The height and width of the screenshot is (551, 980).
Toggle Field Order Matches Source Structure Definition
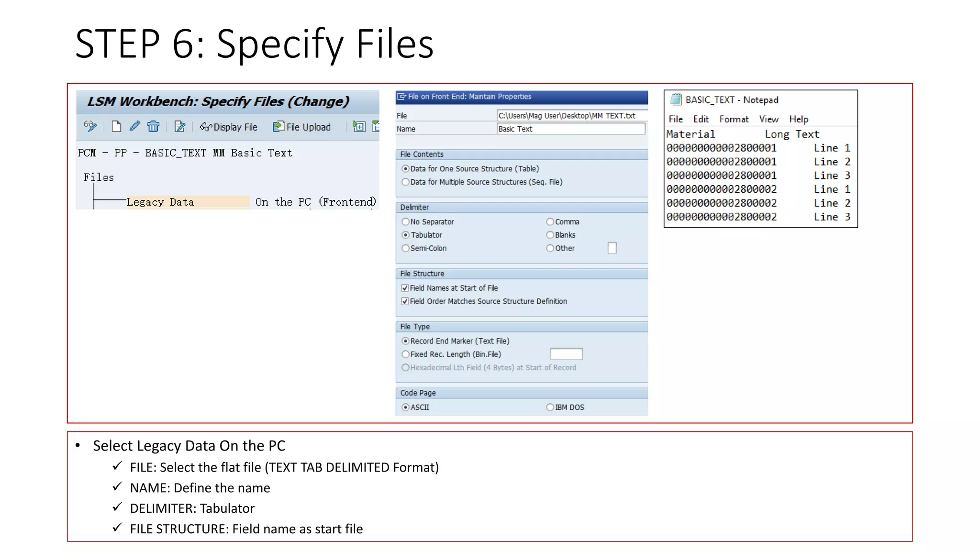405,301
